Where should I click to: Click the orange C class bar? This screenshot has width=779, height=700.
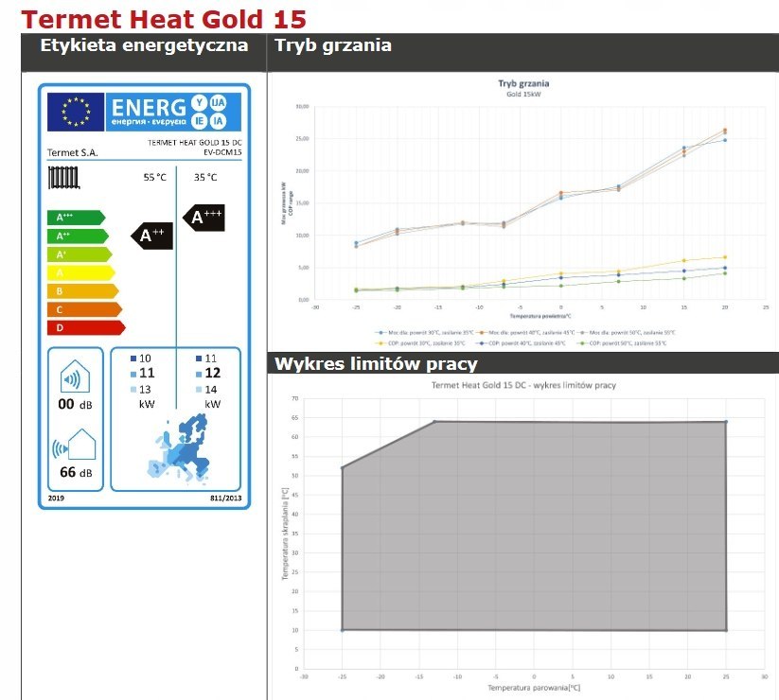click(84, 309)
